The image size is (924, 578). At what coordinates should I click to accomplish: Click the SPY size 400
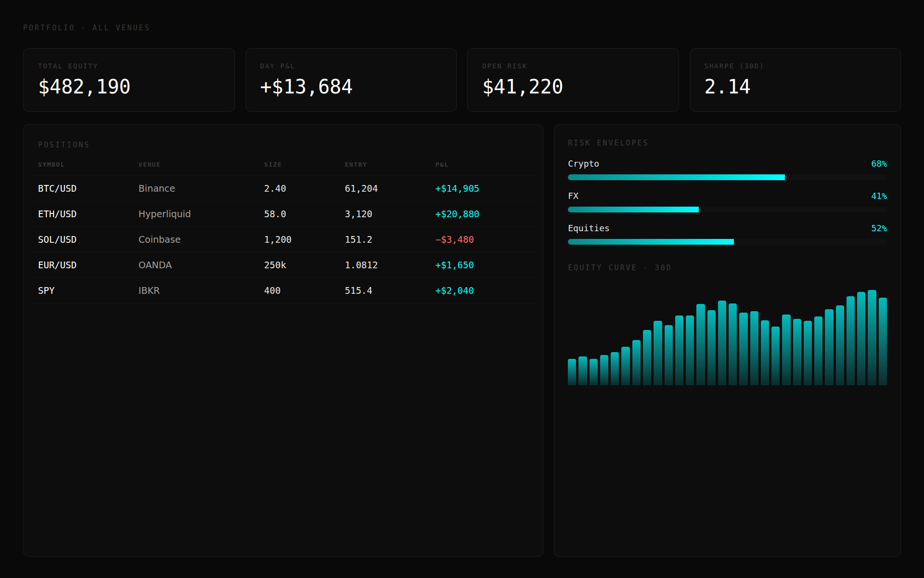272,291
